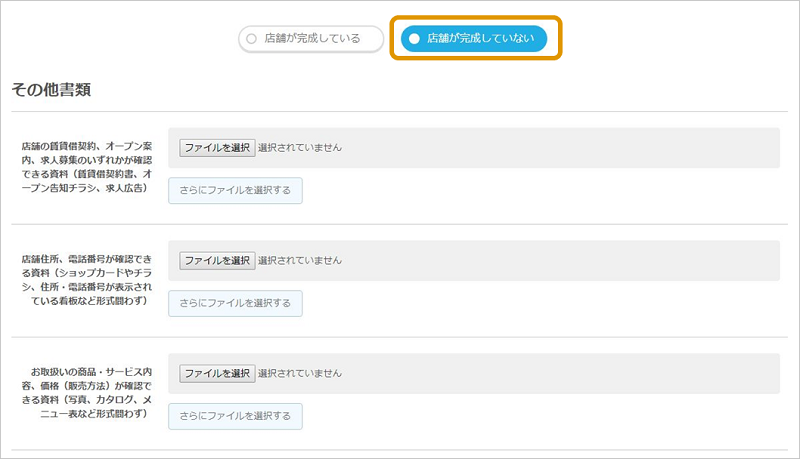Click the empty circle icon beside 店舗が完成している
800x459 pixels.
coord(251,39)
